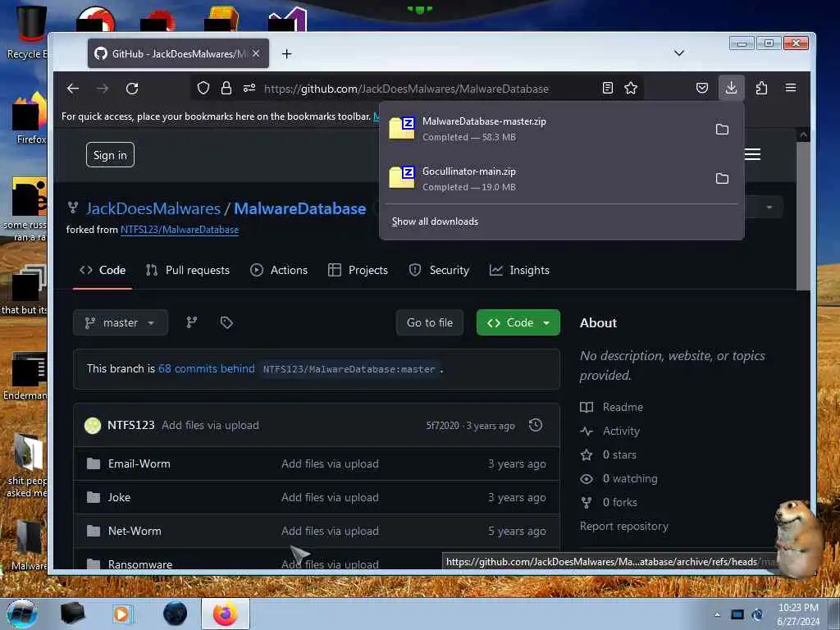Screen dimensions: 840x630
Task: View tags icon
Action: [226, 322]
